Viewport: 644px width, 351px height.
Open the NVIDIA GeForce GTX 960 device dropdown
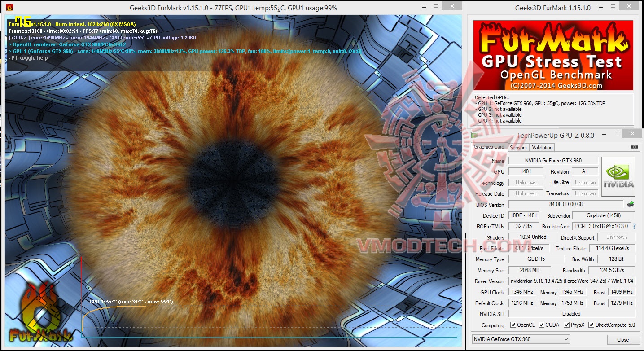[521, 339]
